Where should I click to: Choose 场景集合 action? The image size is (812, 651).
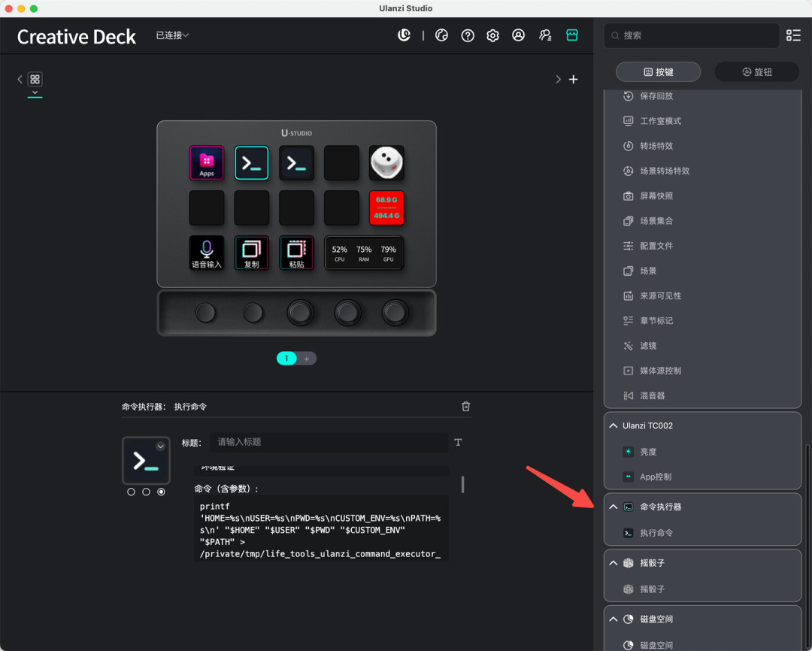tap(656, 220)
